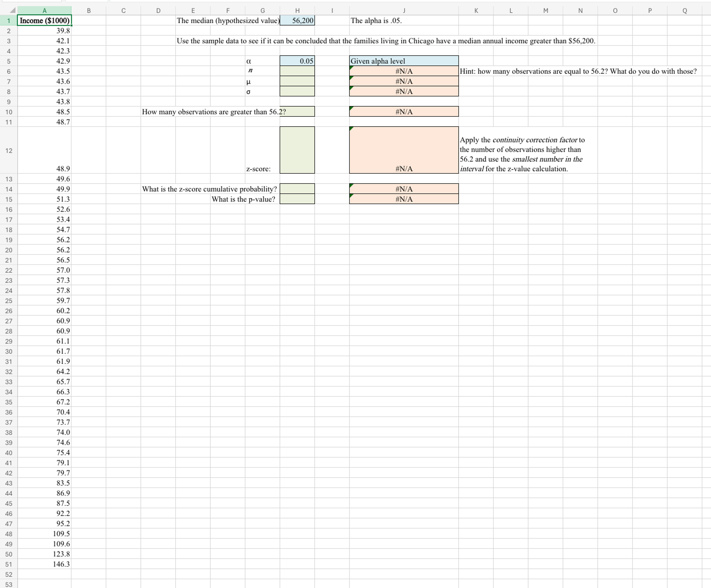Screen dimensions: 711x588
Task: Click the #N/A cell in the σ row
Action: (x=404, y=91)
